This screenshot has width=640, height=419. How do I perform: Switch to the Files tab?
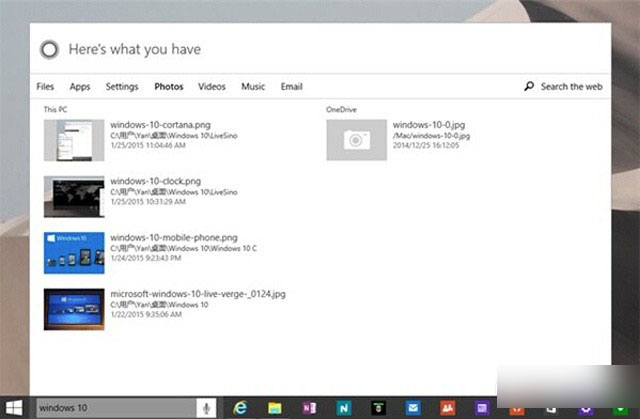(45, 87)
